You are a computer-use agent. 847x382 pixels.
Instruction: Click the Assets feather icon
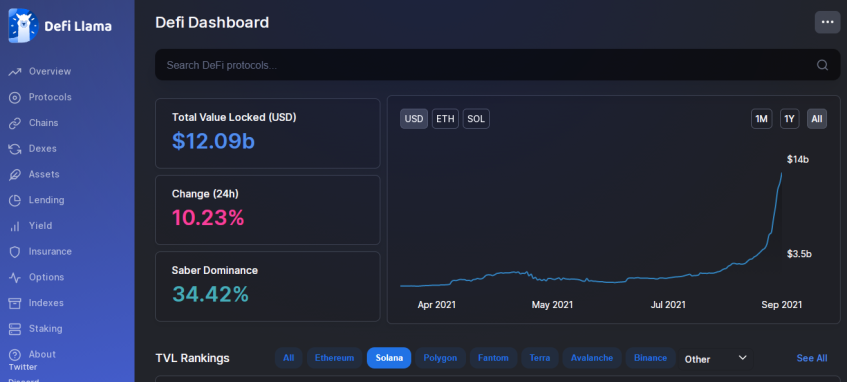[15, 175]
